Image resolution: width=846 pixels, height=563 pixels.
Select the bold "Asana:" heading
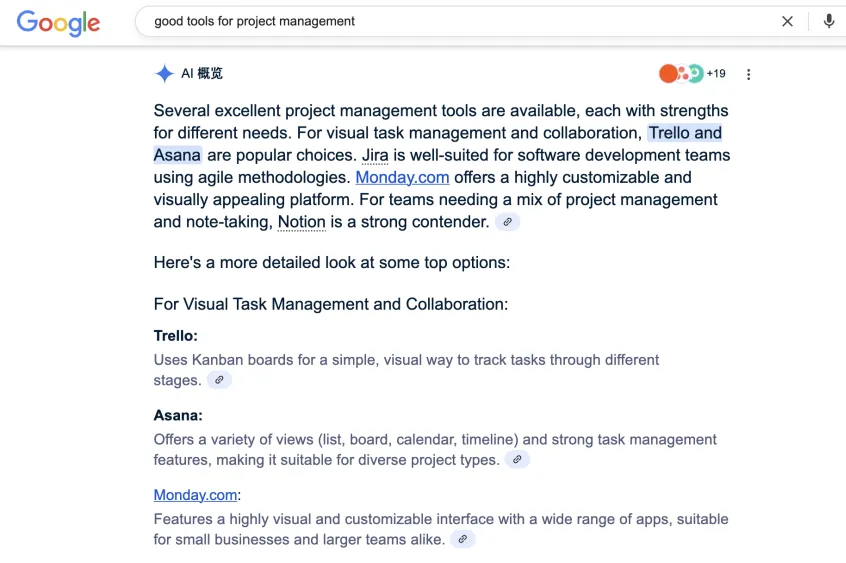[178, 415]
